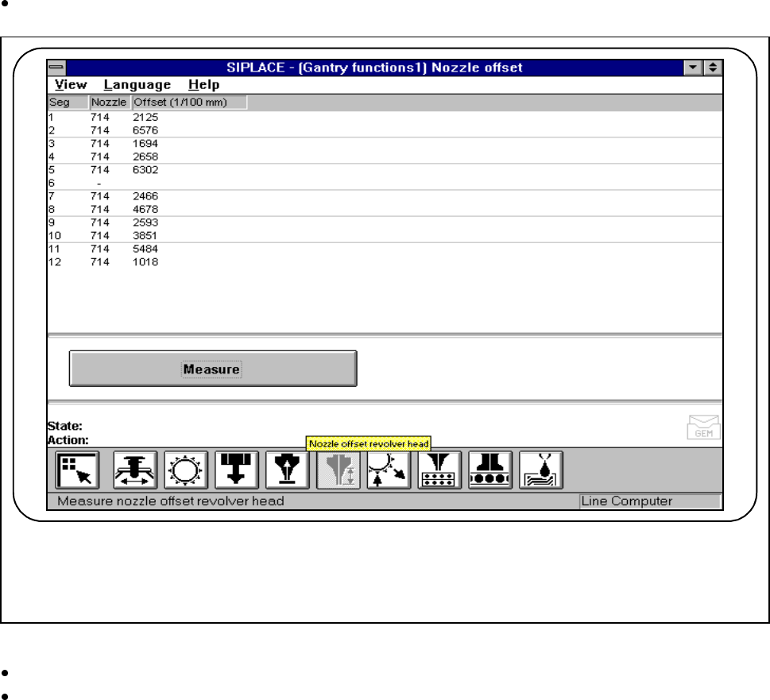Click the Nozzle column header
This screenshot has height=700, width=770.
click(109, 102)
